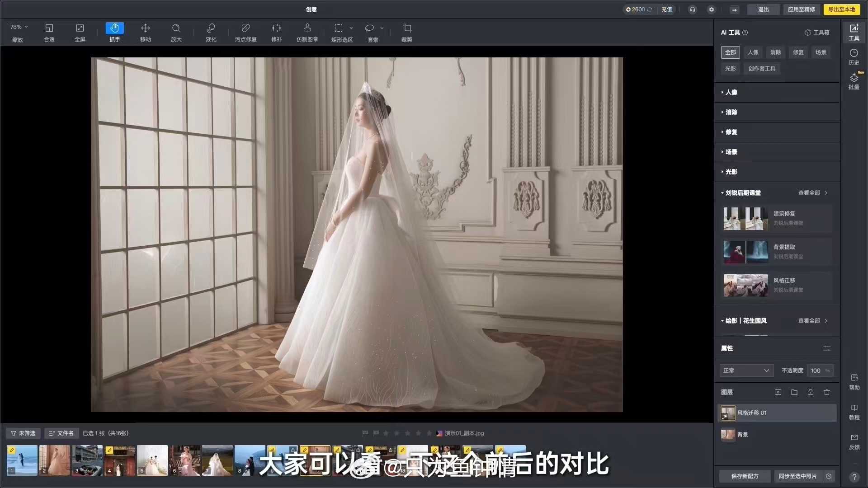Choose the 修补 patch tool
Image resolution: width=868 pixels, height=488 pixels.
(x=276, y=33)
